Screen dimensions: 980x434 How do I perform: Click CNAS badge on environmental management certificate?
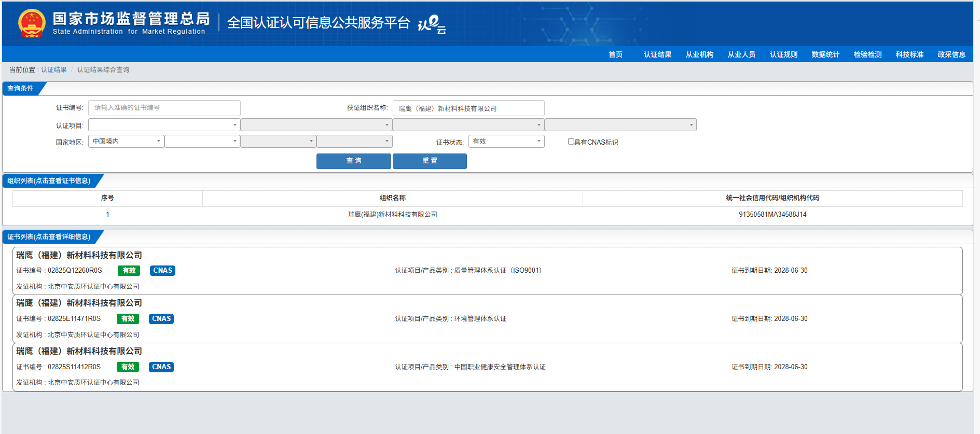click(x=161, y=319)
